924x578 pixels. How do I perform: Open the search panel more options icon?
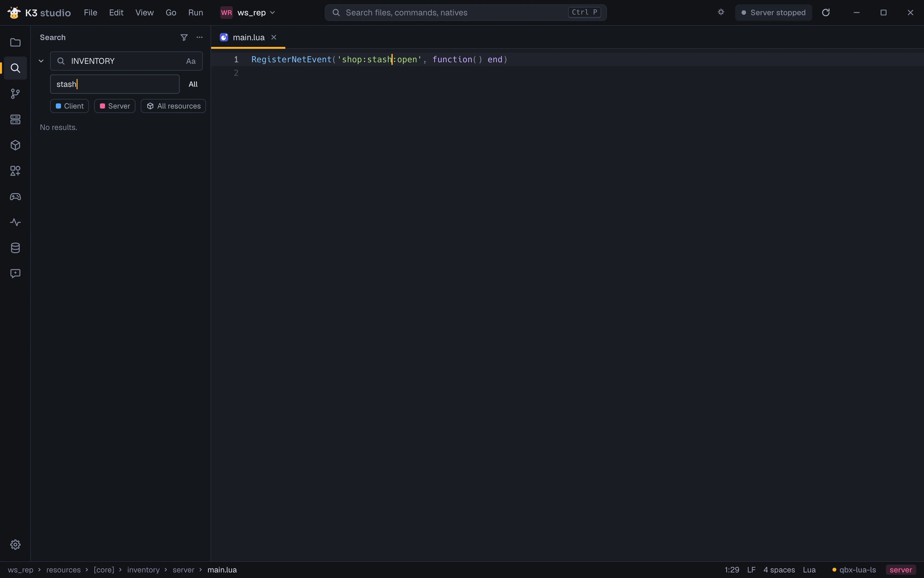pos(199,37)
